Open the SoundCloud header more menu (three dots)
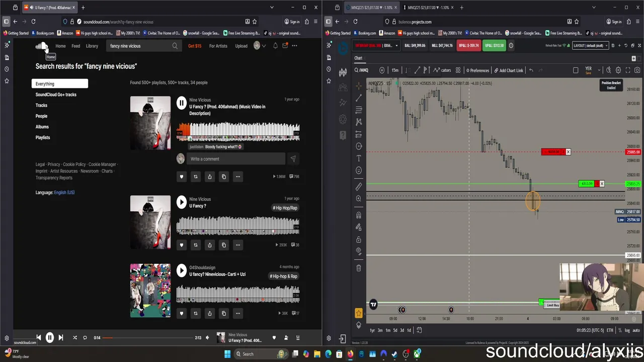Viewport: 644px width, 362px height. (294, 46)
